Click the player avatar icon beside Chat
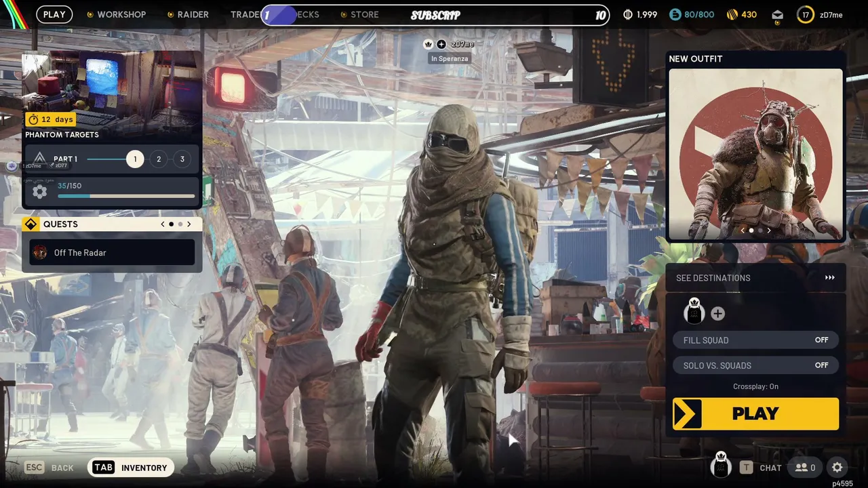The width and height of the screenshot is (868, 488). [721, 465]
